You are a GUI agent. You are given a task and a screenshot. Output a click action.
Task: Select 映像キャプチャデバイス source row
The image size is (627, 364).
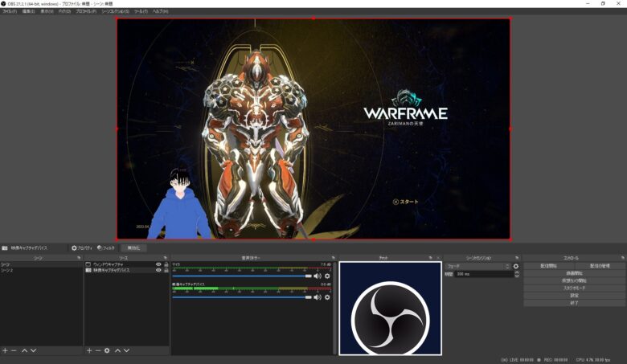coord(126,271)
